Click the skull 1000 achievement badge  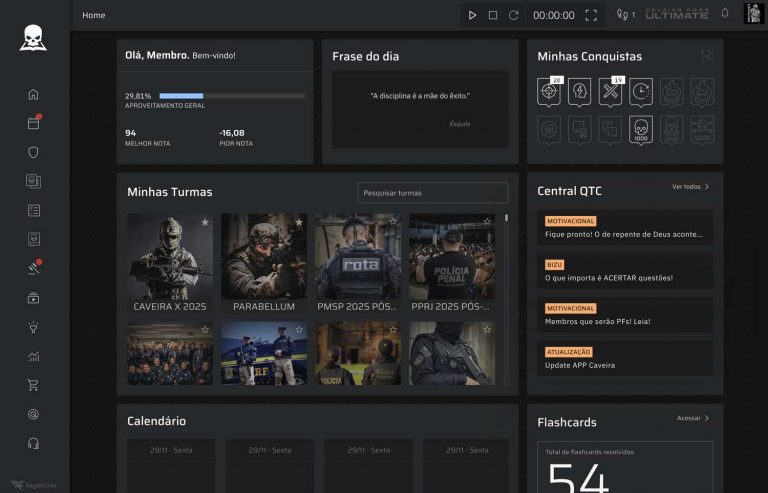[x=640, y=131]
